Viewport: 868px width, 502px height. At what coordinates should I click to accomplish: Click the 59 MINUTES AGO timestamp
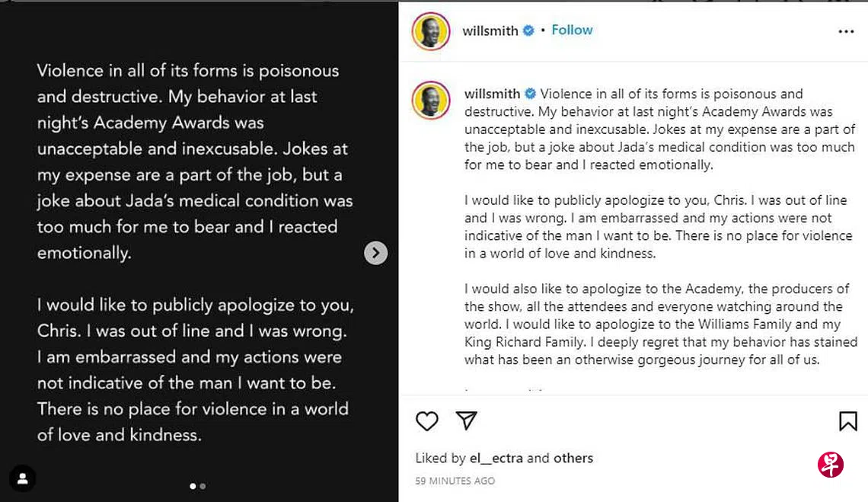coord(455,481)
